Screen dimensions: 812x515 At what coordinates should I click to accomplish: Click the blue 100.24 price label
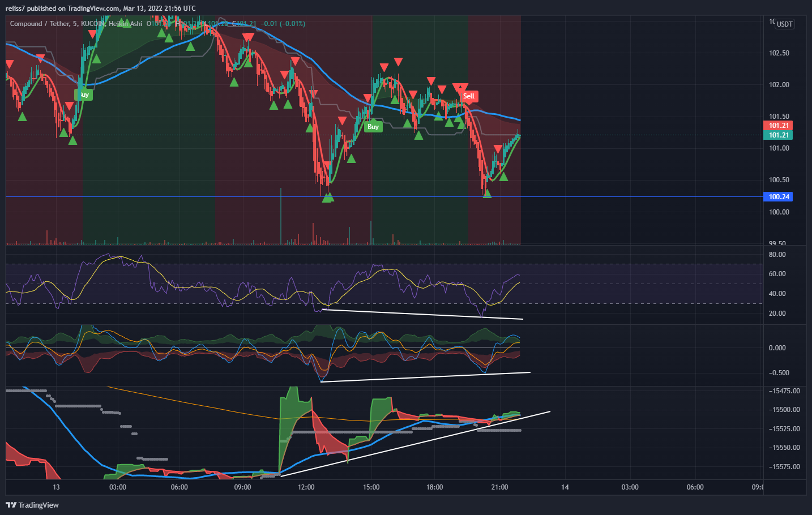click(779, 197)
